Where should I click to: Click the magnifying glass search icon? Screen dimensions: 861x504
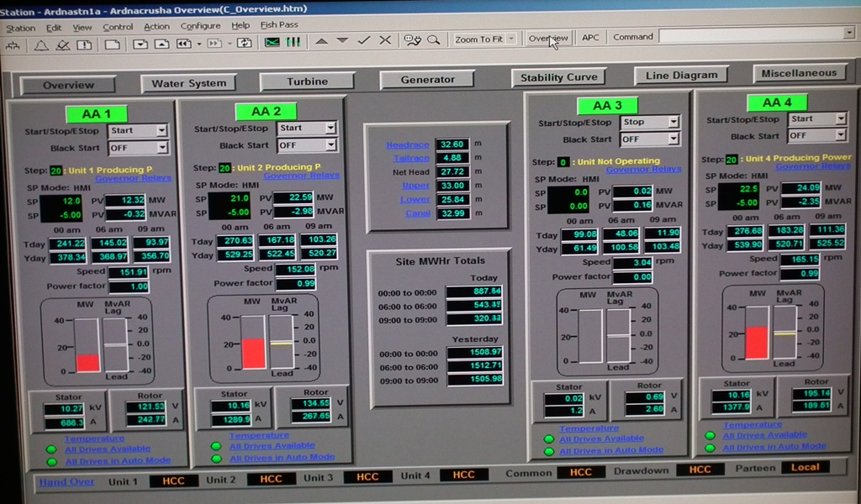[x=433, y=39]
